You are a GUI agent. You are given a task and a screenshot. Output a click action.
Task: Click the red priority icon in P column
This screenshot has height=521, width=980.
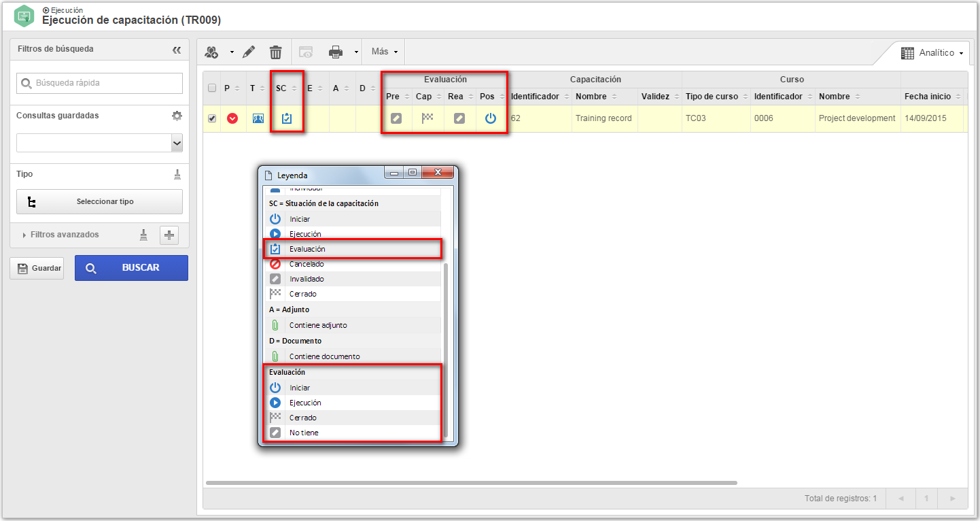(x=232, y=118)
